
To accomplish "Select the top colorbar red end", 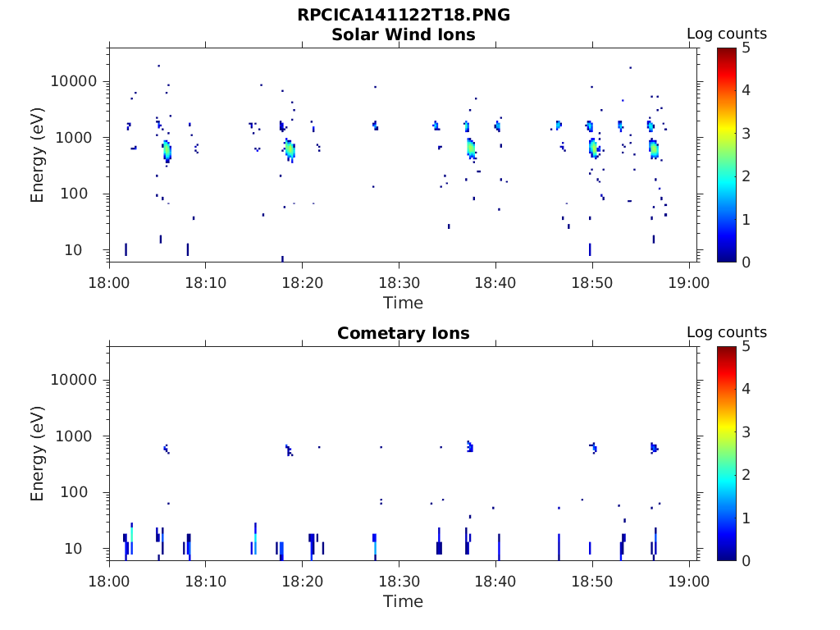I will [727, 52].
